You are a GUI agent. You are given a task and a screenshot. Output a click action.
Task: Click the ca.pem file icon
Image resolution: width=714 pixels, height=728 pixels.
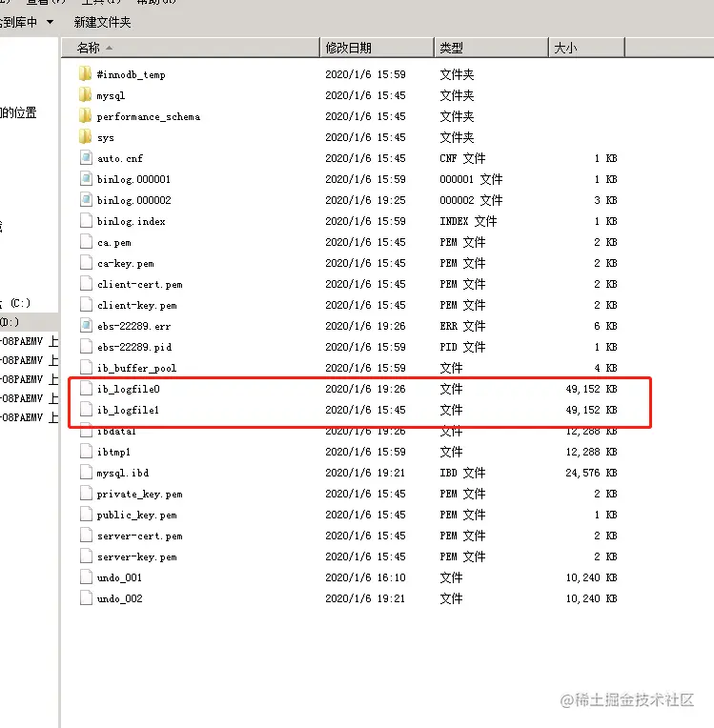86,242
